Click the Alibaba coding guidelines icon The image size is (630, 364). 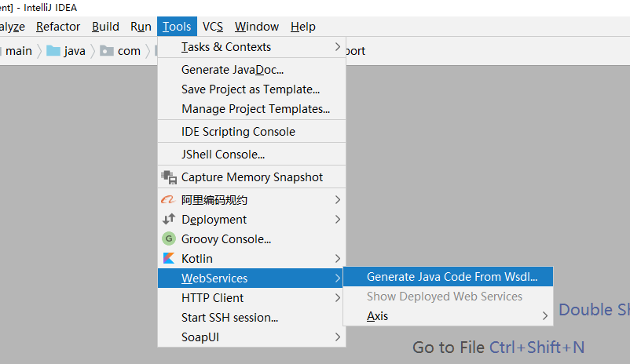point(168,199)
